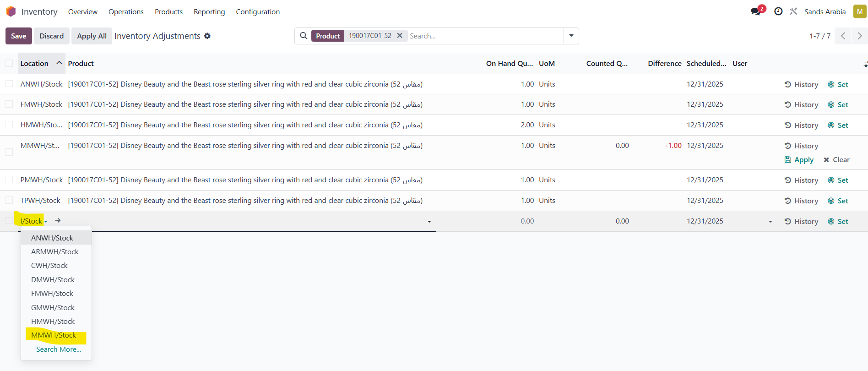Set counted quantity for the TPWH/Stock row
Image resolution: width=868 pixels, height=371 pixels.
pyautogui.click(x=838, y=201)
